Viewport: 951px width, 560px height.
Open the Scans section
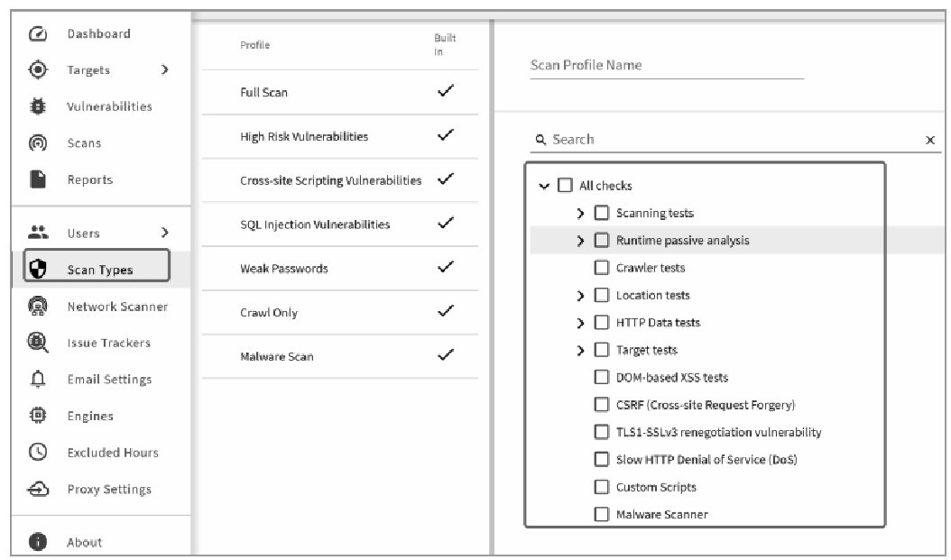[x=84, y=143]
